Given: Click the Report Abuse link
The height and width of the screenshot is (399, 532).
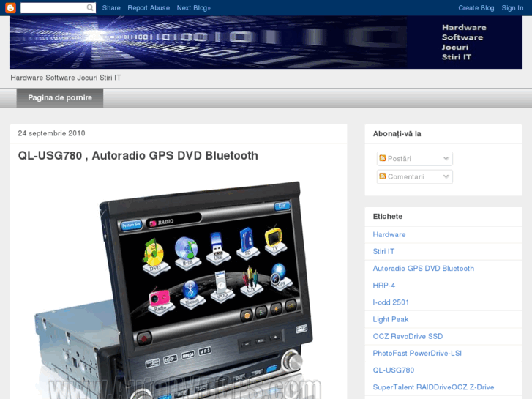Looking at the screenshot, I should [149, 8].
